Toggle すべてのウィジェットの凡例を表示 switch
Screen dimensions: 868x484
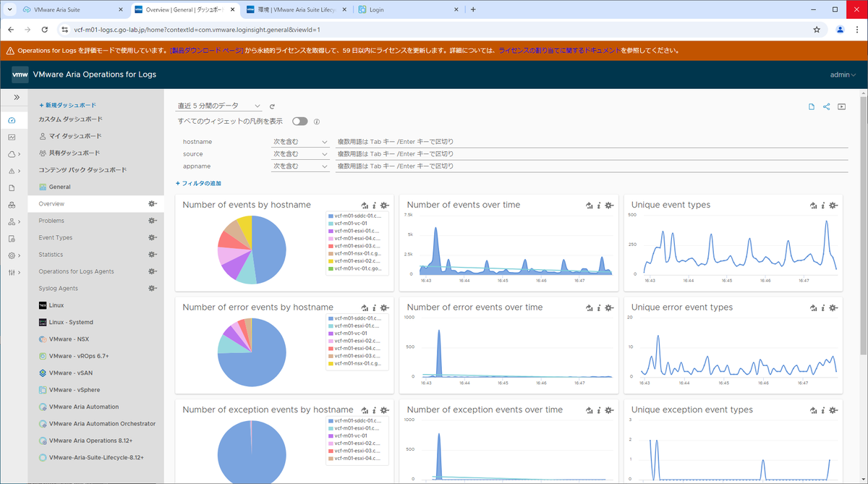(300, 122)
